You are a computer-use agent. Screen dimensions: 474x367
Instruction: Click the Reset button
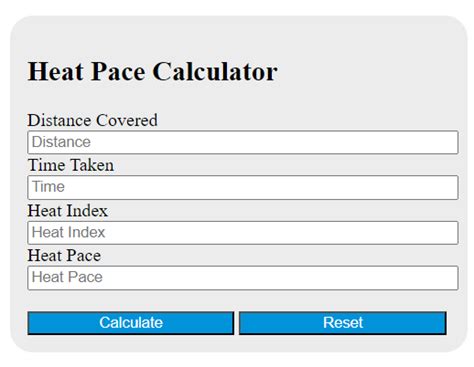[x=343, y=323]
